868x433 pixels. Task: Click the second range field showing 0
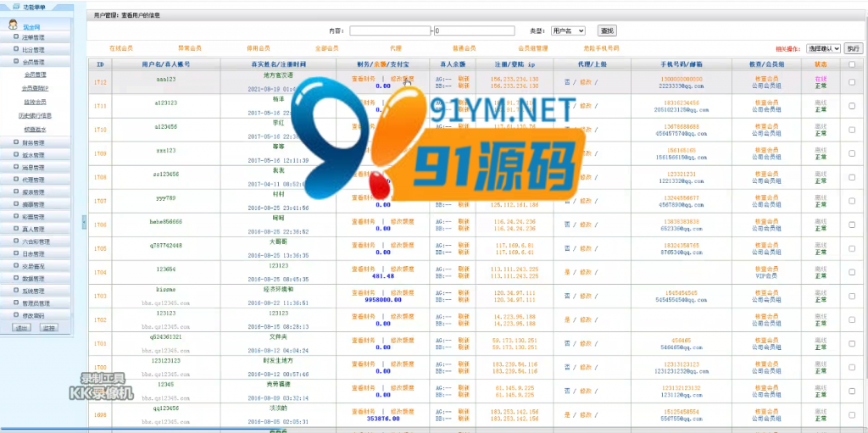coord(475,31)
